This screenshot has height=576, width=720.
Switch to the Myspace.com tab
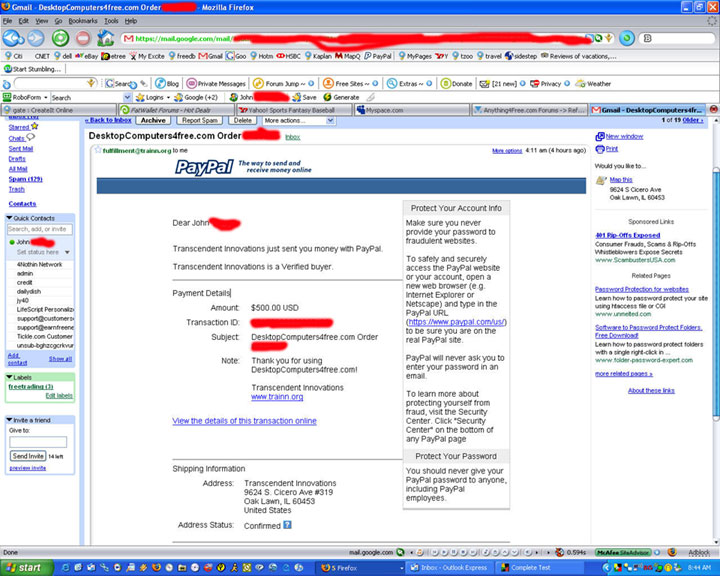pos(413,110)
